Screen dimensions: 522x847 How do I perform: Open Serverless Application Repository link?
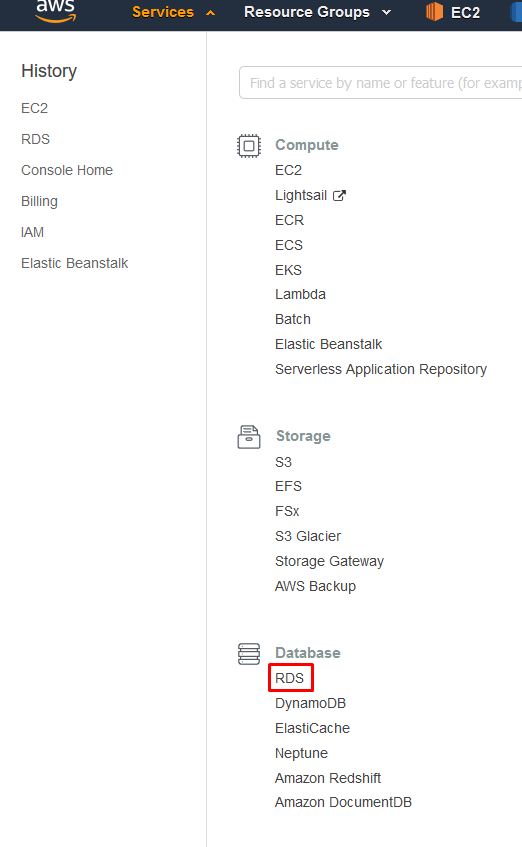(x=381, y=369)
